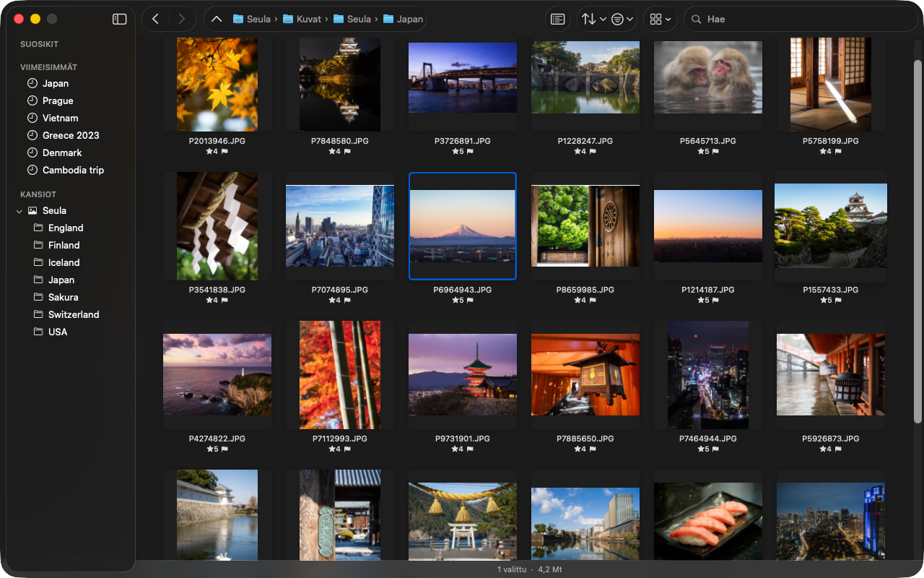Screen dimensions: 924x578
Task: Click the file name P5645713.JPG
Action: tap(708, 141)
